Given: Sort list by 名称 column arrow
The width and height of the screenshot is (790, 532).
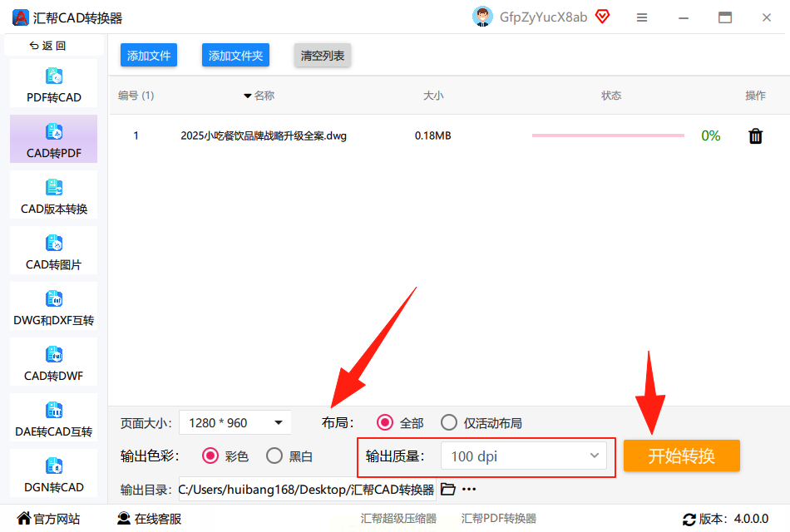Looking at the screenshot, I should coord(247,96).
